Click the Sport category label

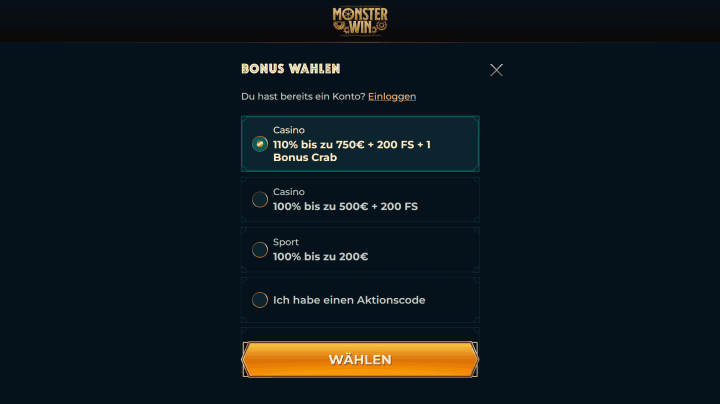(286, 242)
